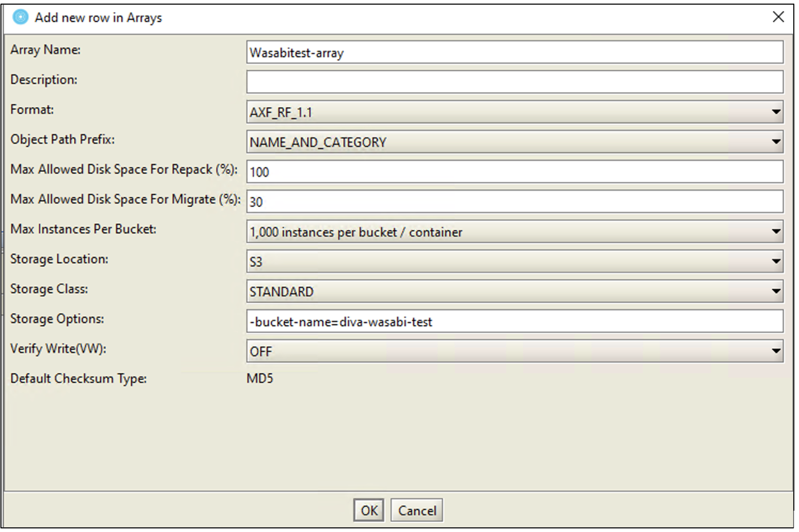Click the Max Allowed Disk Space For Repack field
Image resolution: width=799 pixels, height=532 pixels.
coord(515,172)
